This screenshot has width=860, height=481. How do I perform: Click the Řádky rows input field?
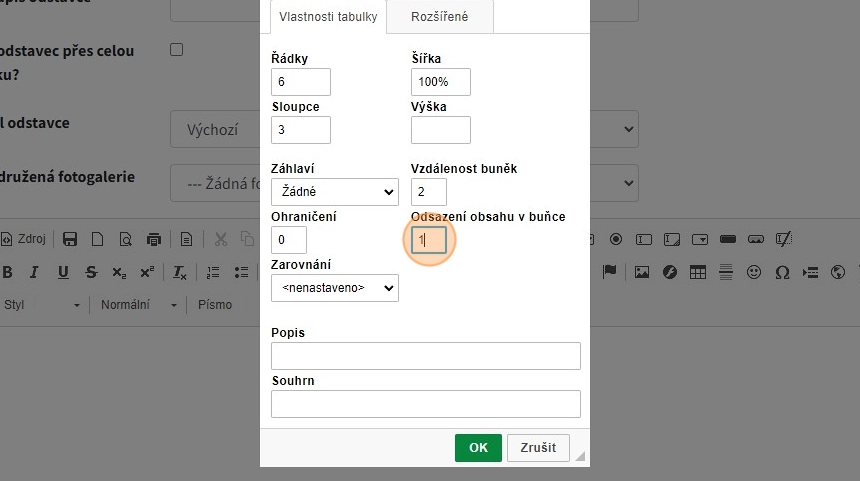coord(300,82)
